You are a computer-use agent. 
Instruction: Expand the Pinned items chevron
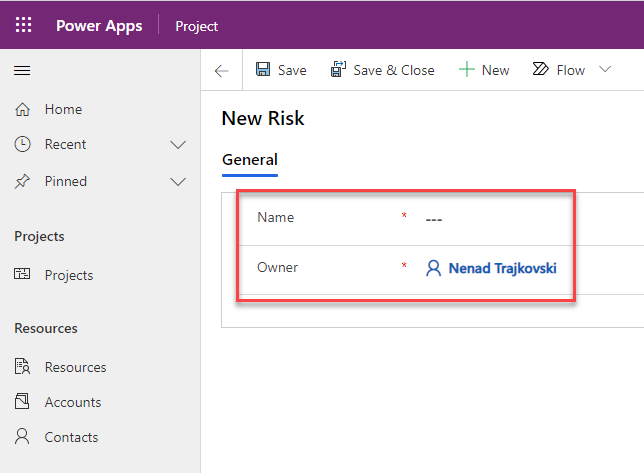178,182
